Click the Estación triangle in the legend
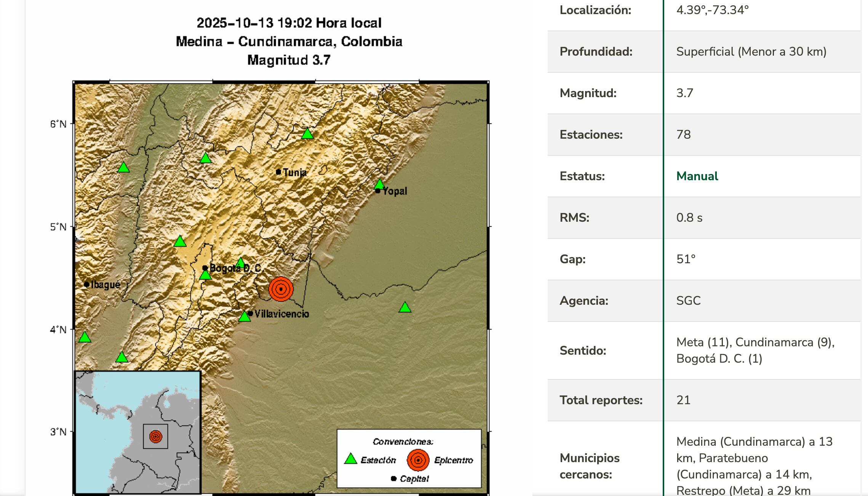The image size is (868, 496). pyautogui.click(x=350, y=459)
